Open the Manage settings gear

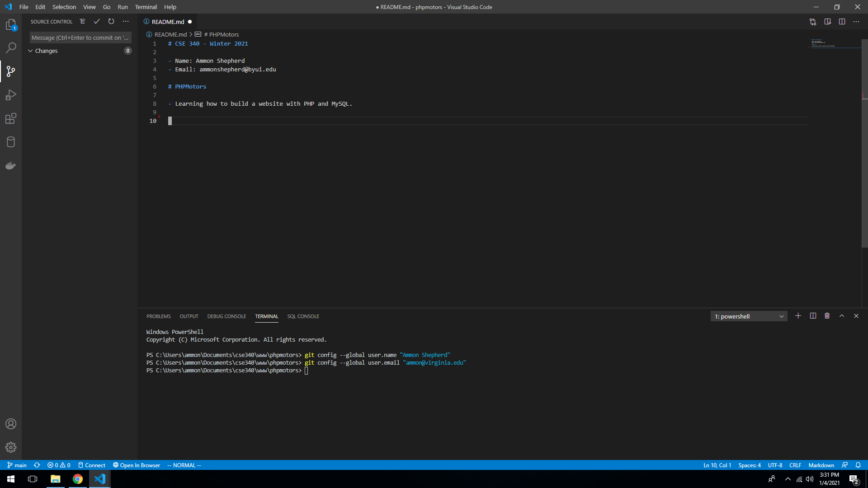pyautogui.click(x=11, y=447)
